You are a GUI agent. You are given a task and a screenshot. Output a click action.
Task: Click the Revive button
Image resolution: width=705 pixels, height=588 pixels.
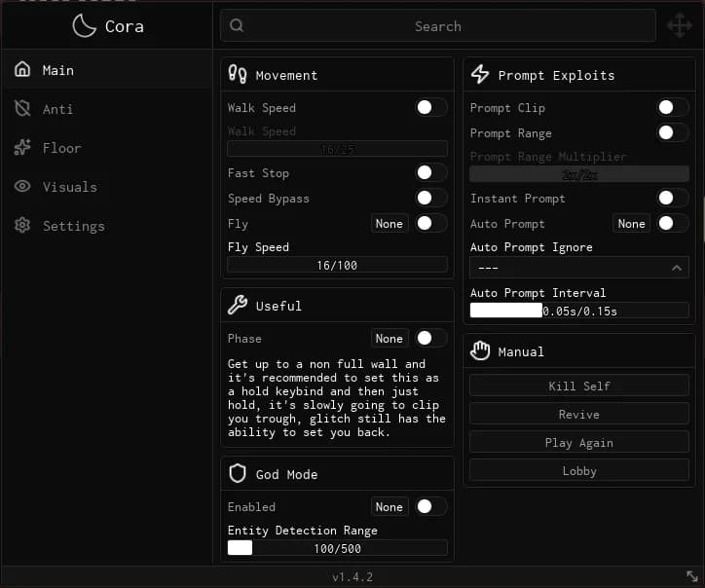point(579,414)
